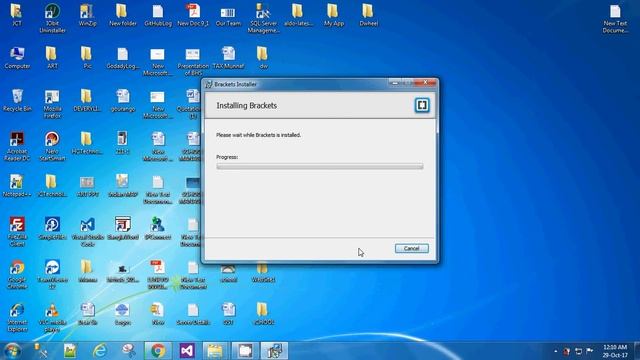Select the New Text Document icon at the screen's right edge

point(615,18)
